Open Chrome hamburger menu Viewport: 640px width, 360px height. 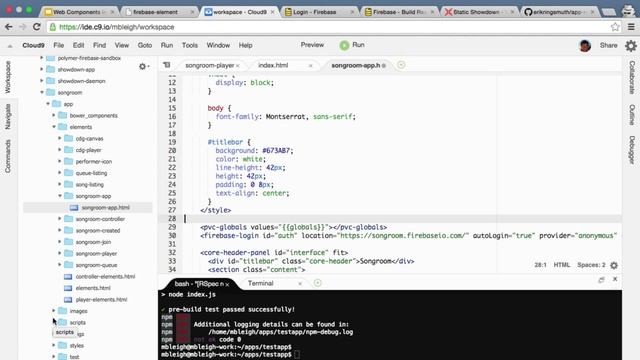(631, 27)
